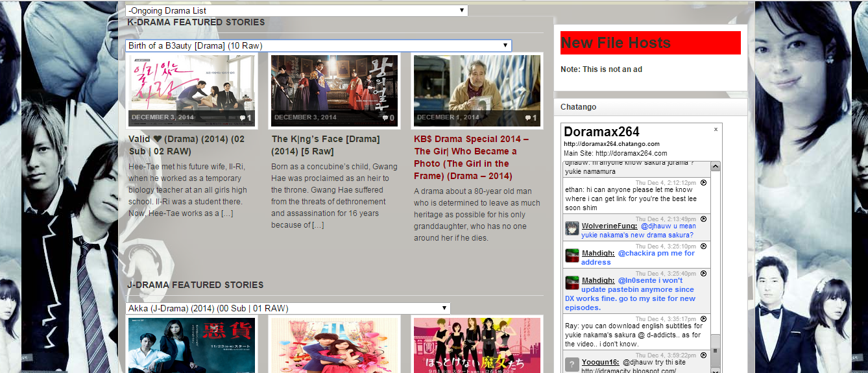Click reply arrow on ethan's 2:12:12pm message
This screenshot has height=373, width=868.
coord(703,182)
